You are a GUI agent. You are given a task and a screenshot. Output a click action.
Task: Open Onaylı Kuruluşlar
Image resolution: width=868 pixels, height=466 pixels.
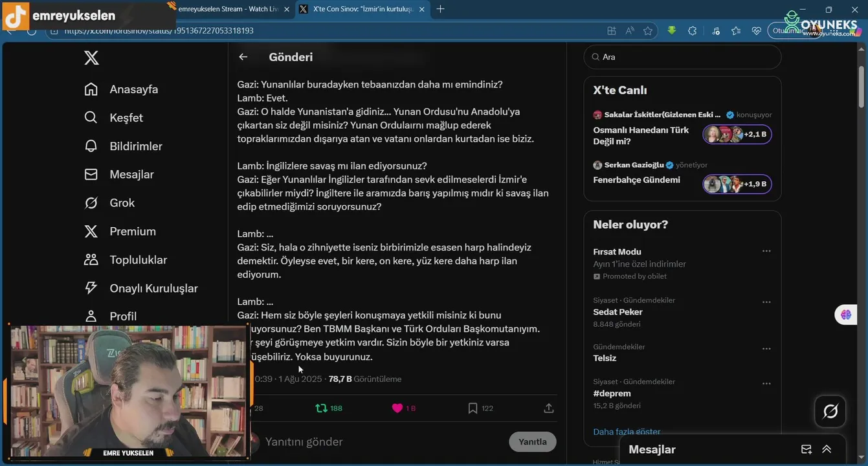(x=140, y=288)
